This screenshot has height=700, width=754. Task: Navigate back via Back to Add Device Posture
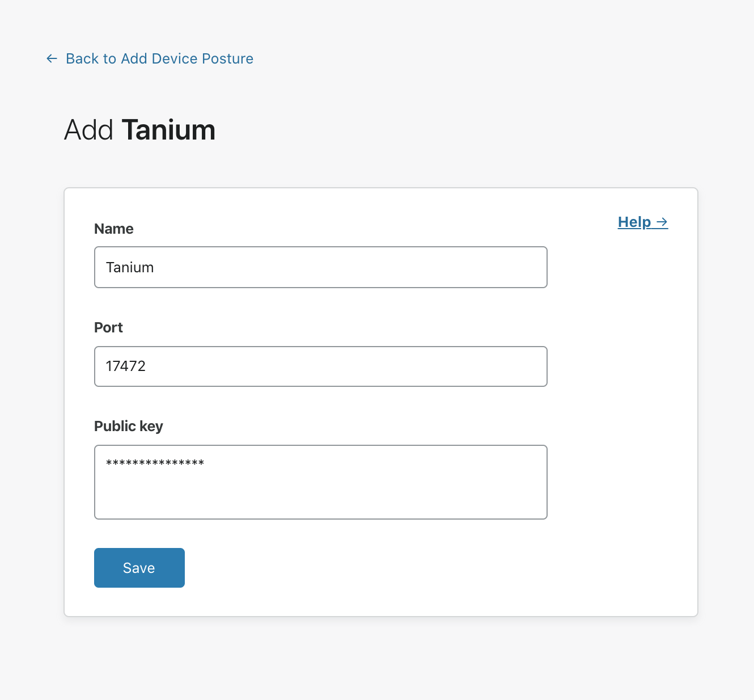click(159, 58)
